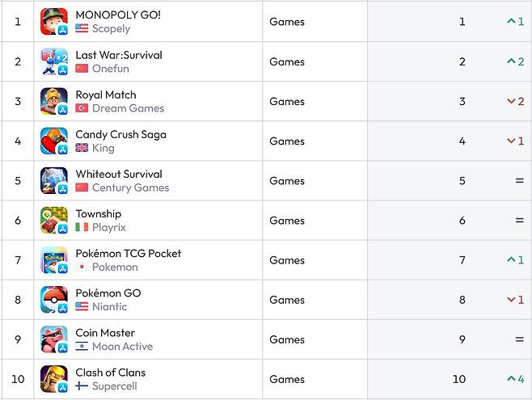
Task: Open the Scopely publisher link
Action: 111,29
